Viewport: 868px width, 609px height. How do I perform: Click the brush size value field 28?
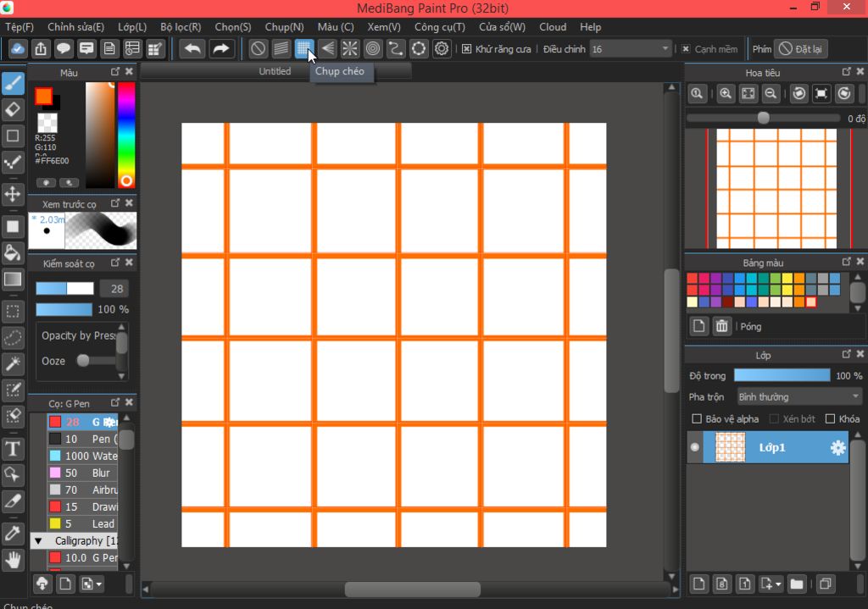pyautogui.click(x=114, y=288)
